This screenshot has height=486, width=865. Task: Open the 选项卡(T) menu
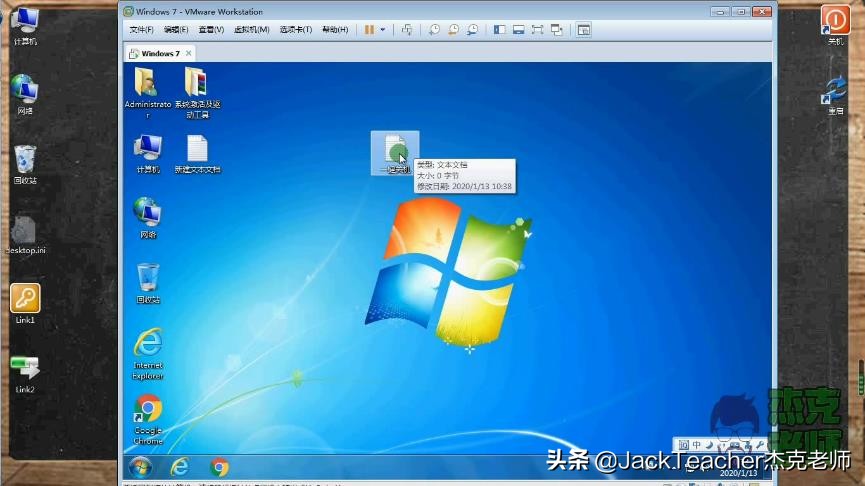coord(296,30)
